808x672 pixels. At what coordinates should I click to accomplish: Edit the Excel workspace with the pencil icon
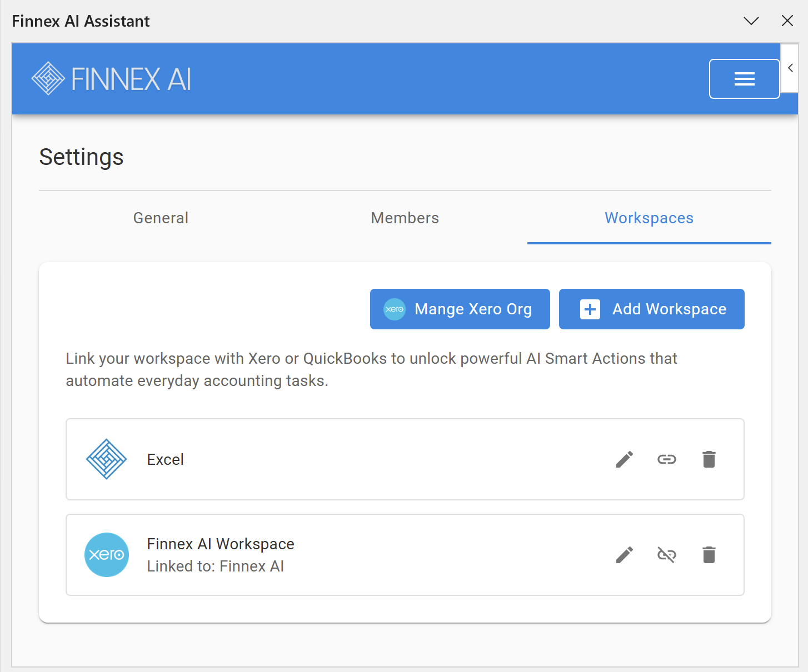[x=625, y=459]
